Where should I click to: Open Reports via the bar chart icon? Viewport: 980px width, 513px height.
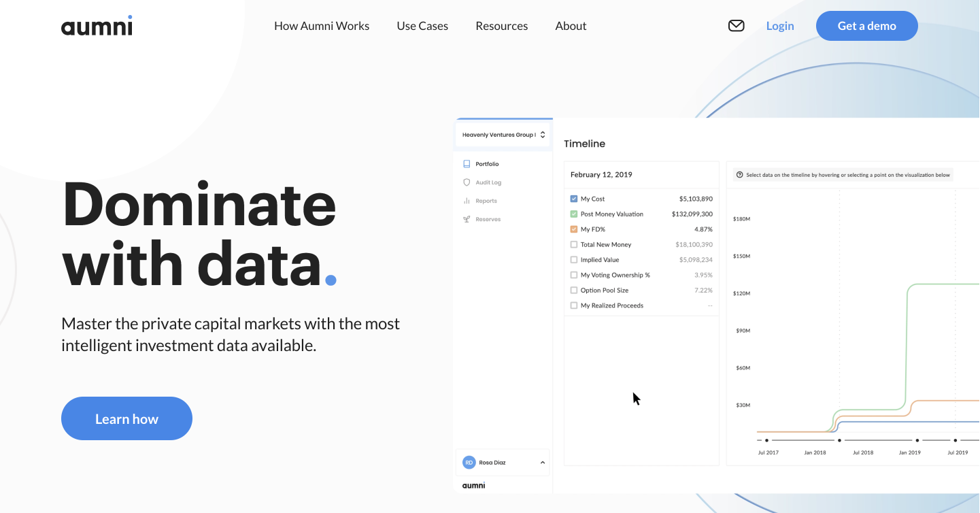466,200
